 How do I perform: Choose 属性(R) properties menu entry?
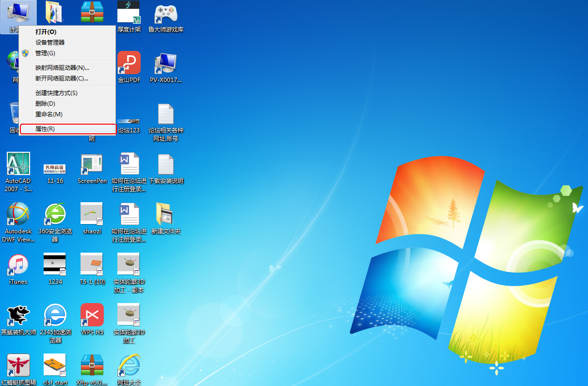(67, 129)
